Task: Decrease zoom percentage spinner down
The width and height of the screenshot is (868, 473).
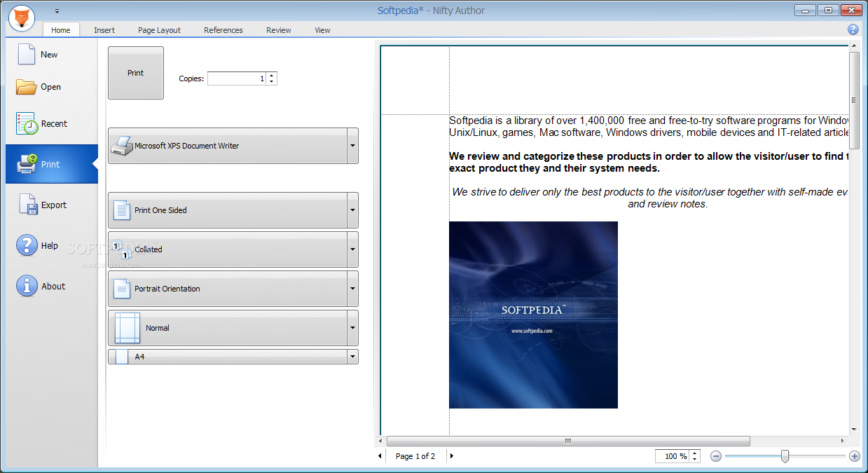Action: point(694,460)
